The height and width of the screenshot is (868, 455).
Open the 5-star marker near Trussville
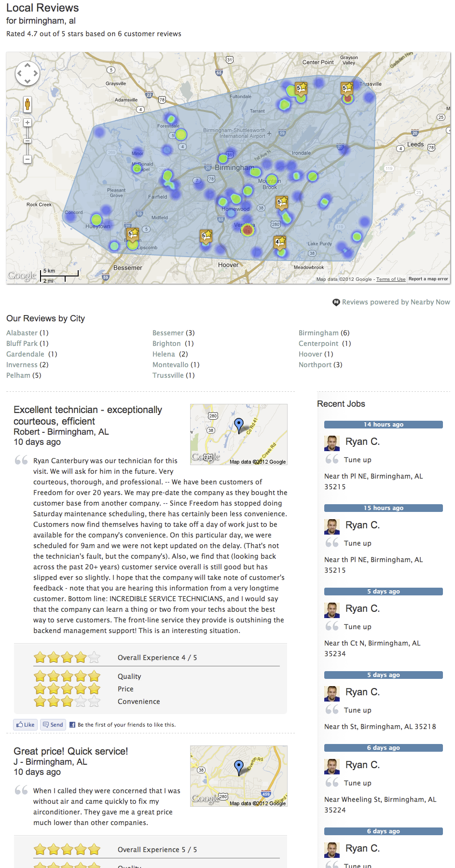click(347, 89)
